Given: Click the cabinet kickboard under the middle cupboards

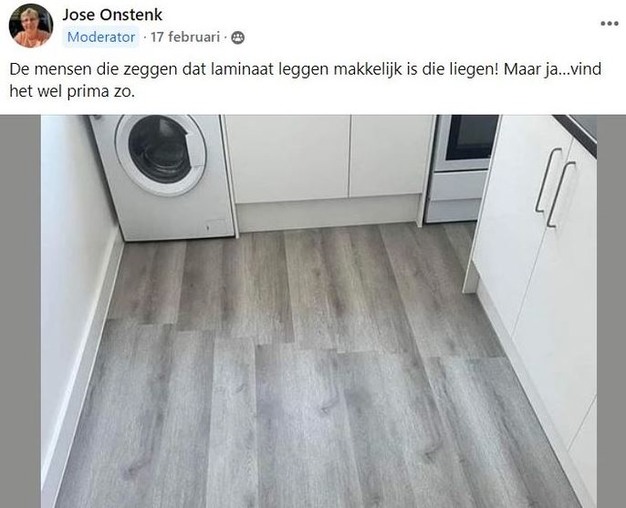Looking at the screenshot, I should (x=329, y=211).
